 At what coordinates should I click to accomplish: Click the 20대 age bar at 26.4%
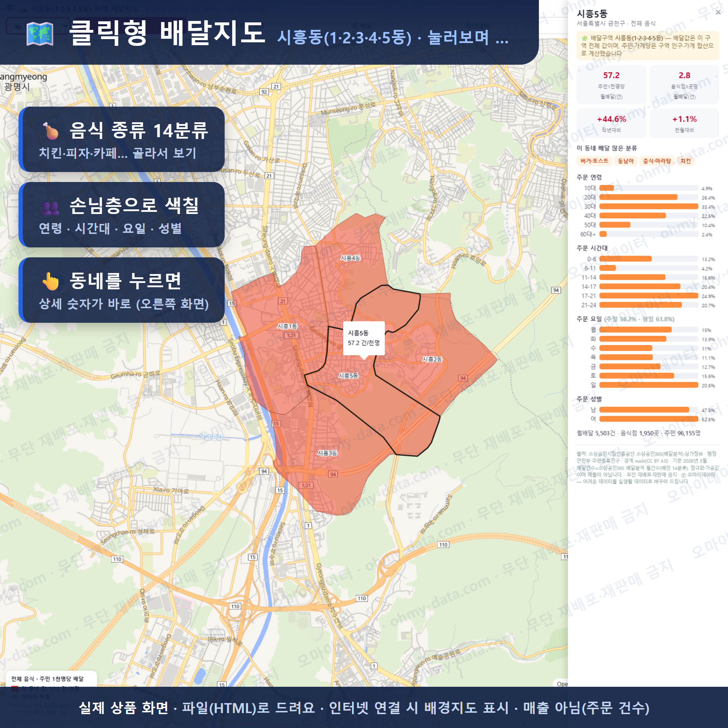pyautogui.click(x=638, y=197)
